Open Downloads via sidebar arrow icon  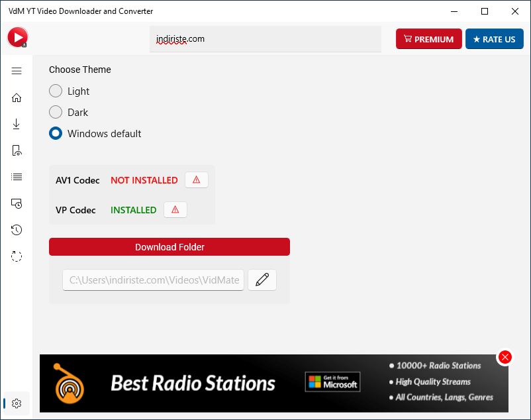[17, 124]
